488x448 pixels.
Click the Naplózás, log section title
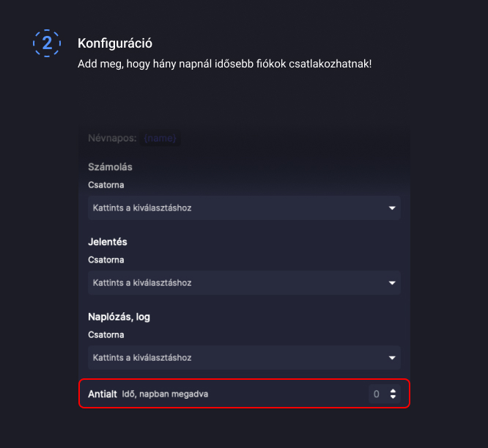[x=119, y=317]
